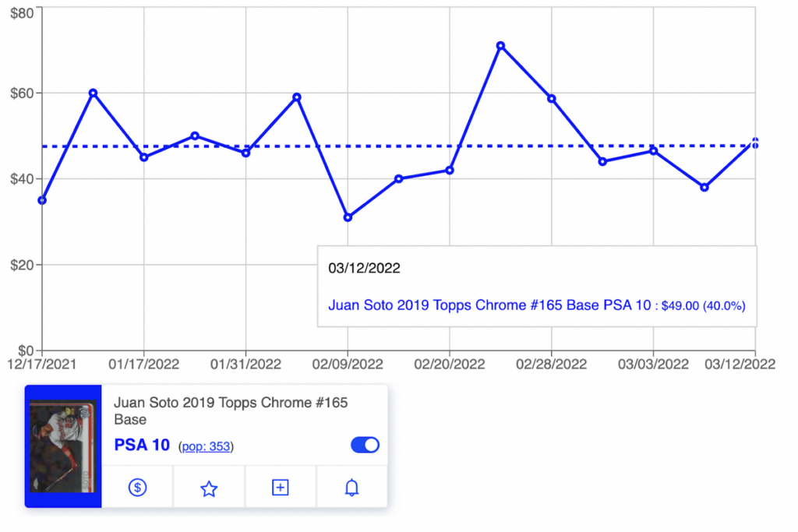798x532 pixels.
Task: Click the 01/17/2022 x-axis date label
Action: pos(144,365)
